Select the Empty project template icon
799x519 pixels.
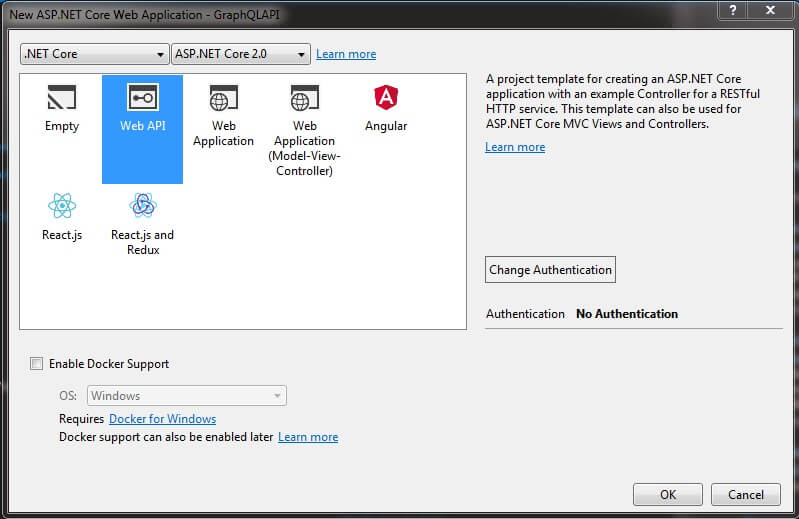(x=62, y=98)
